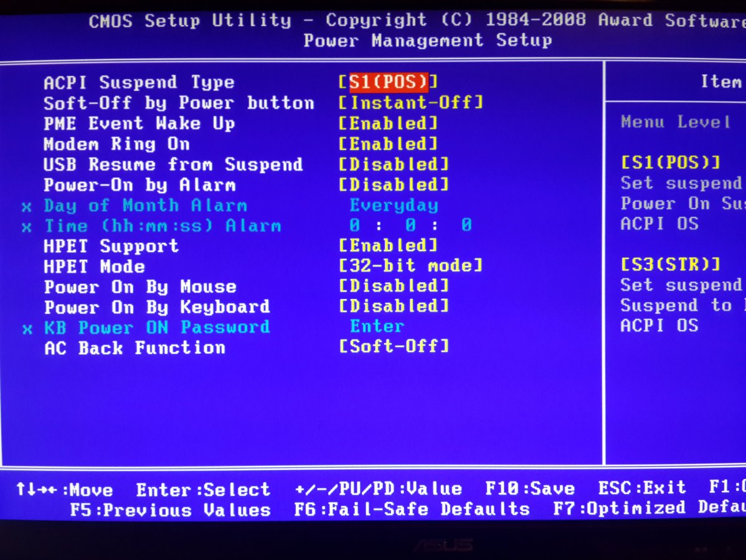Click F6:Fail-Safe Defaults hint
The width and height of the screenshot is (746, 560).
(412, 509)
